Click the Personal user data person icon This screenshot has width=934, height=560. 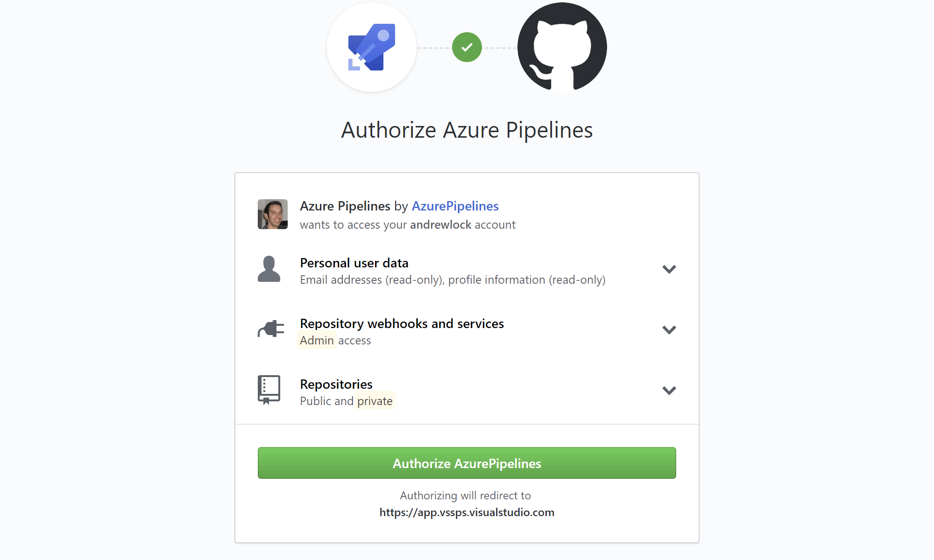pyautogui.click(x=269, y=269)
